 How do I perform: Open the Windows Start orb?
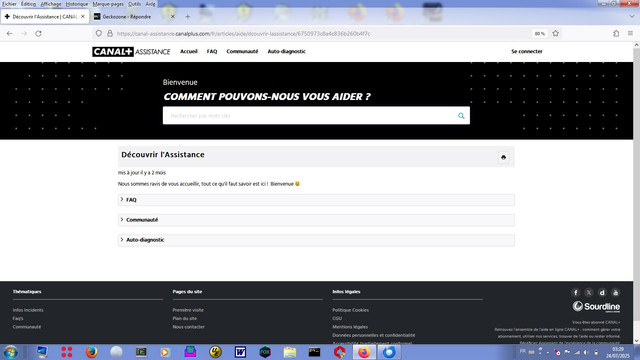click(x=10, y=352)
